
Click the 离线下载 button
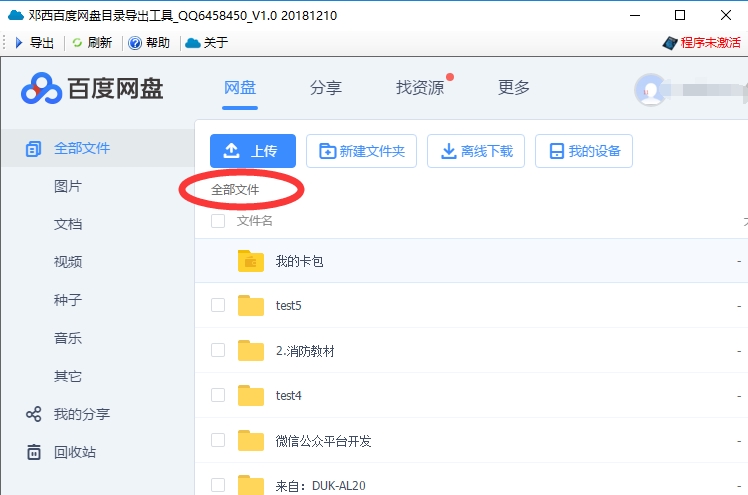click(x=476, y=151)
